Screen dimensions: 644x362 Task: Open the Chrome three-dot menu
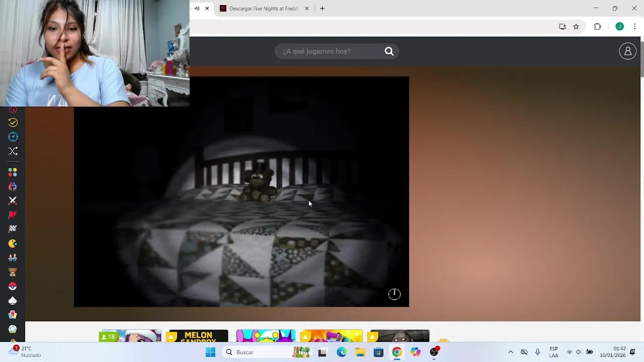pyautogui.click(x=634, y=27)
